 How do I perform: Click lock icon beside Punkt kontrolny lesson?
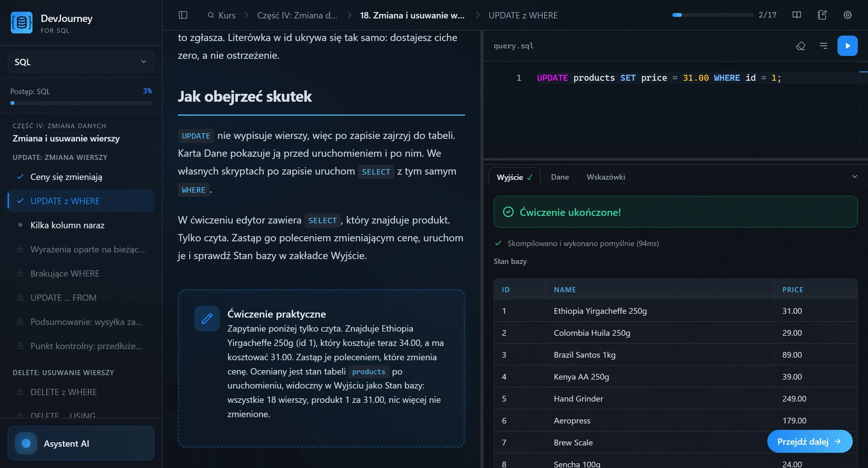[20, 346]
